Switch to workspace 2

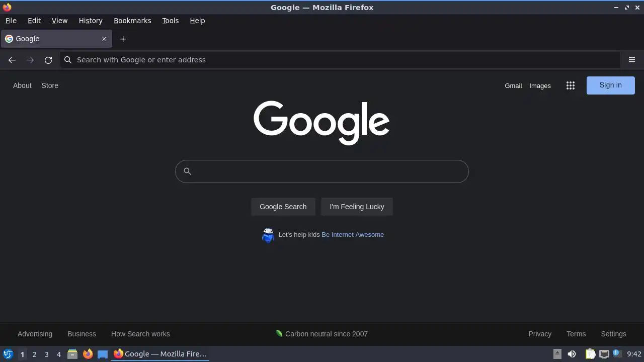click(34, 354)
